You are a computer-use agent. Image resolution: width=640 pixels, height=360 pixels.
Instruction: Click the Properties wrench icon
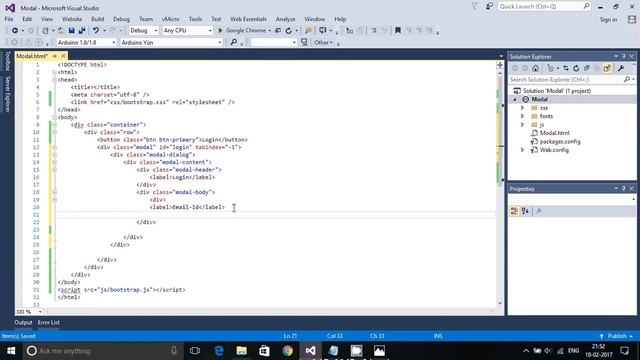click(621, 68)
